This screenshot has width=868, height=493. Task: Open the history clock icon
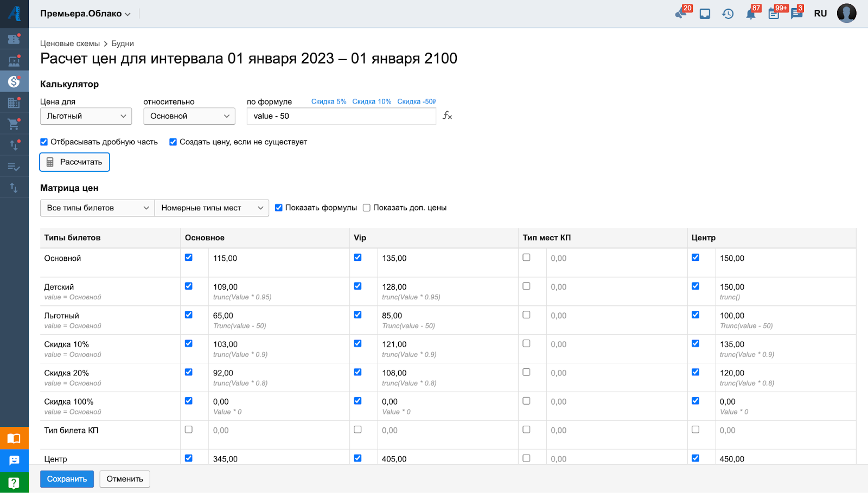coord(727,14)
